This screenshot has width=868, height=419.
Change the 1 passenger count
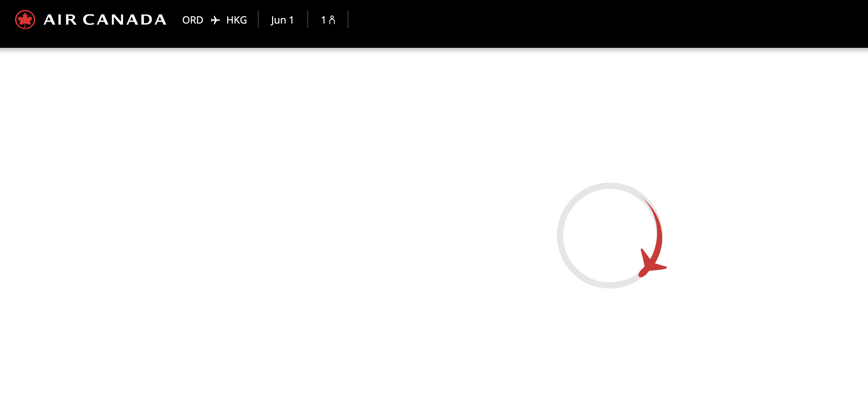tap(328, 20)
